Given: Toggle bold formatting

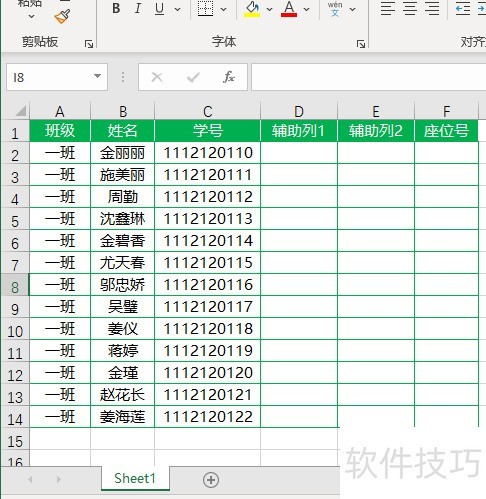Looking at the screenshot, I should click(116, 9).
